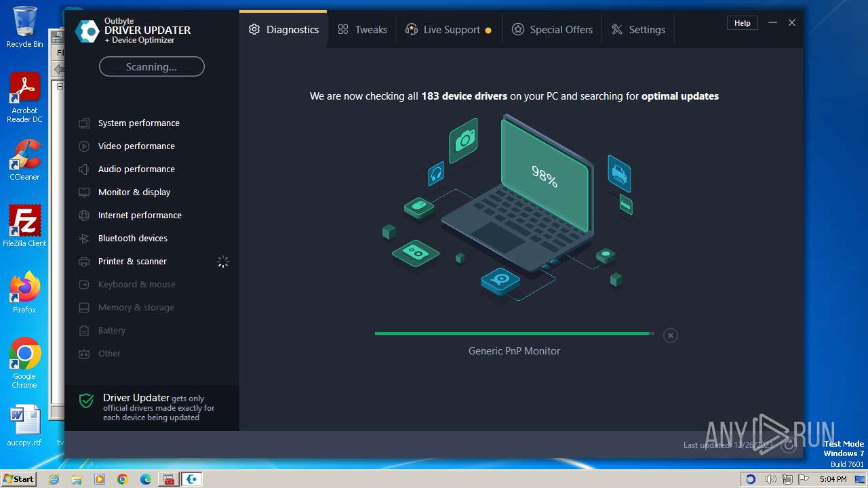
Task: Click the Windows Start button
Action: click(x=18, y=479)
